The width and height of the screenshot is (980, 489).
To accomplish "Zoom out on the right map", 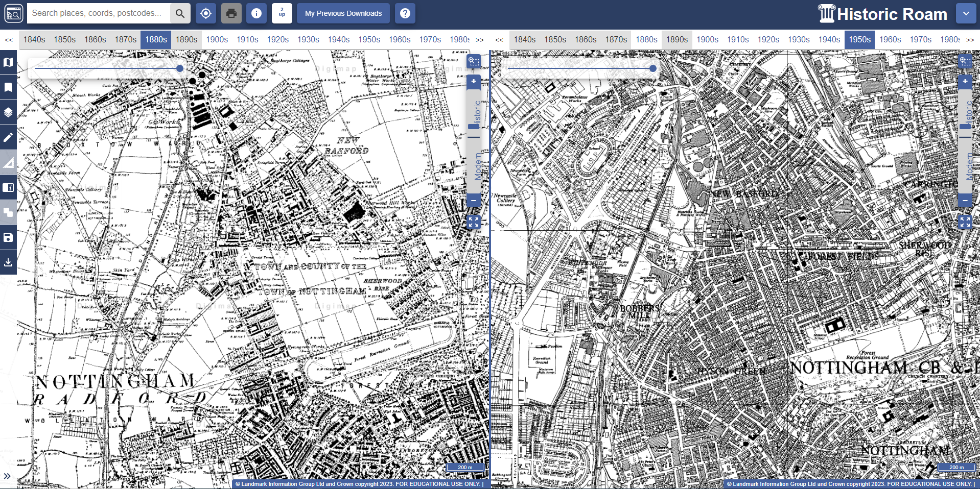I will (x=965, y=200).
